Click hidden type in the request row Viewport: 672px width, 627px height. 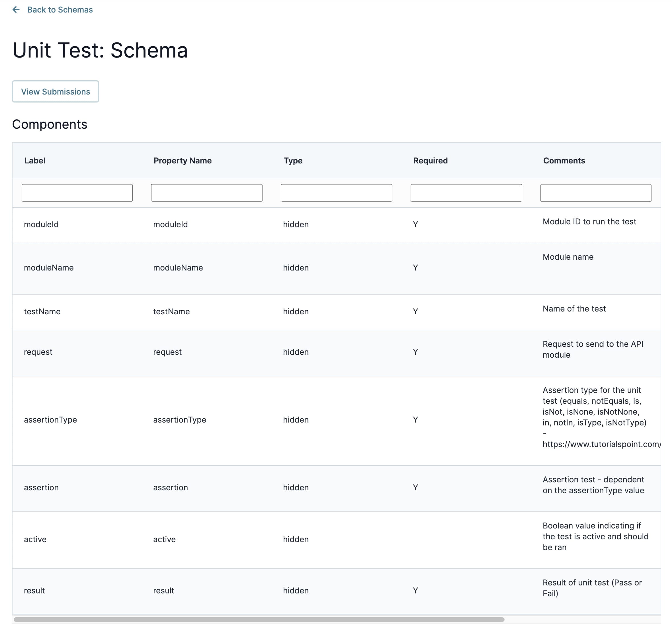(x=296, y=353)
